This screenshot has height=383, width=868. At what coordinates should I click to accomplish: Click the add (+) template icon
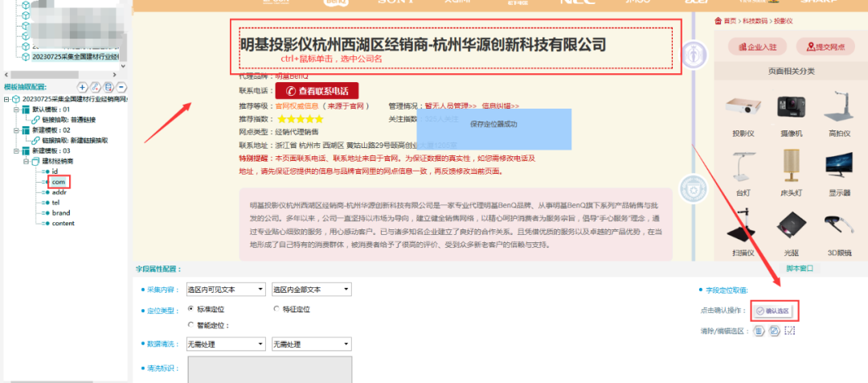click(x=83, y=87)
